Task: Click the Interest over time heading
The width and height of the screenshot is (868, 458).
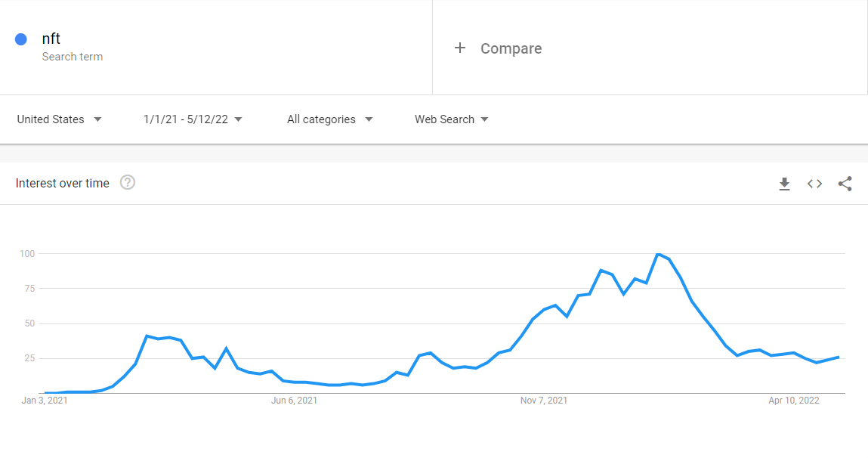Action: pos(63,183)
